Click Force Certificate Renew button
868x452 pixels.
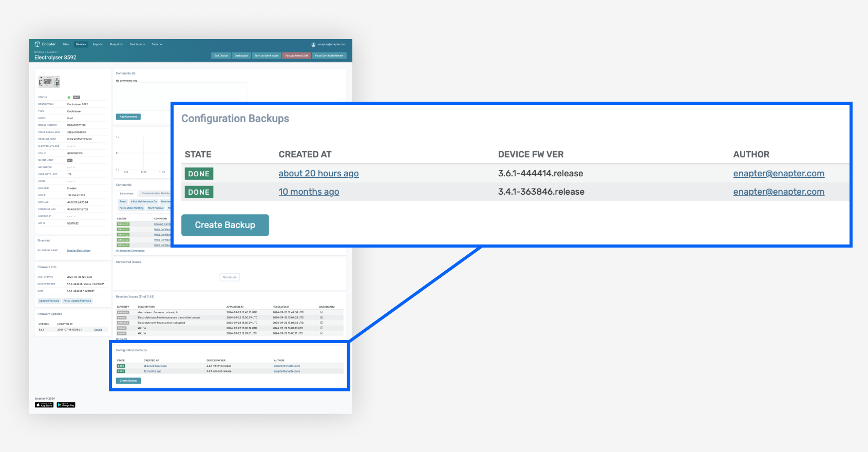(x=329, y=55)
